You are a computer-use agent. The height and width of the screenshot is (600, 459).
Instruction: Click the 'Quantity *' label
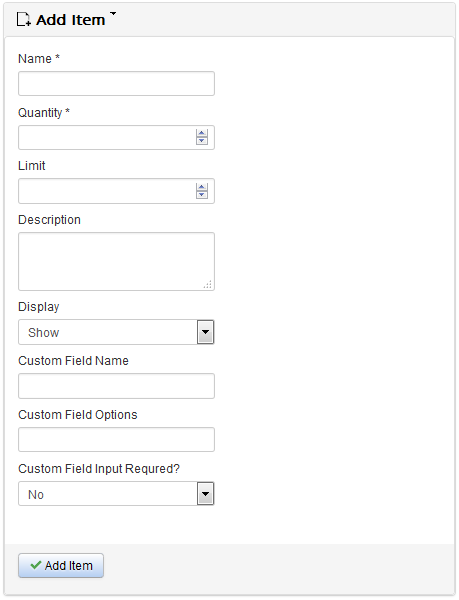(x=44, y=113)
